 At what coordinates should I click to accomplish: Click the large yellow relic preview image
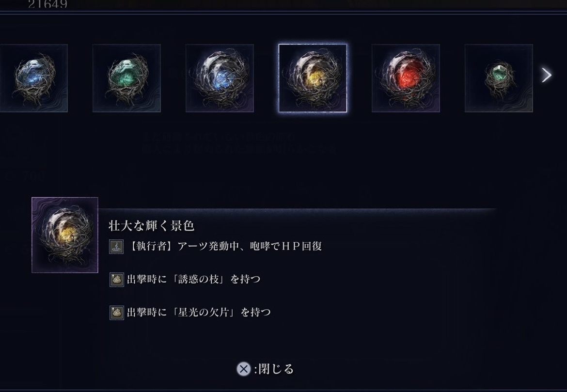point(65,235)
